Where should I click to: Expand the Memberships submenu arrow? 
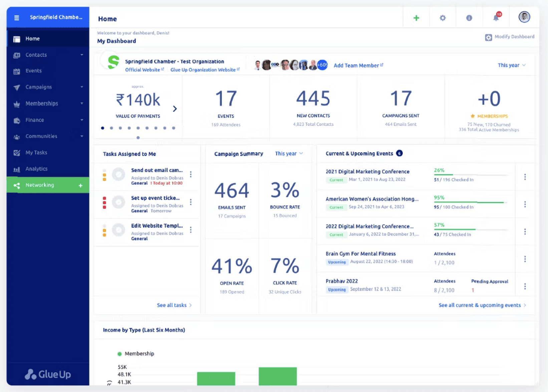tap(82, 103)
